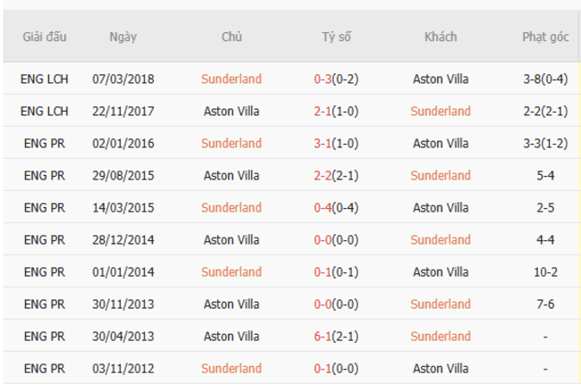Click the 02/01/2016 match date
This screenshot has width=581, height=392.
pyautogui.click(x=123, y=143)
